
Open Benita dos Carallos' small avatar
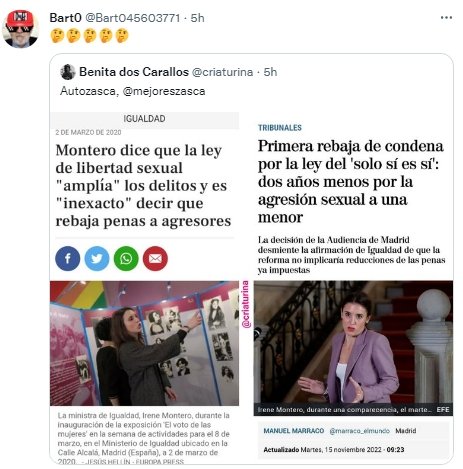[68, 72]
